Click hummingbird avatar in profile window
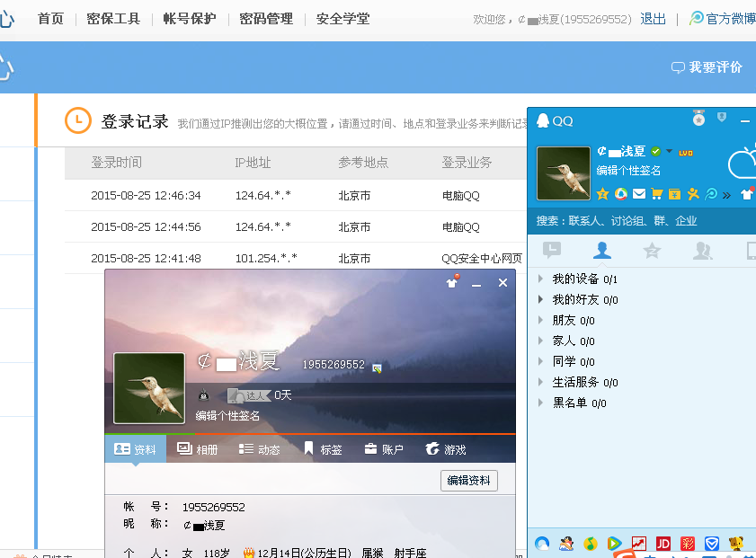The height and width of the screenshot is (558, 756). [x=149, y=388]
